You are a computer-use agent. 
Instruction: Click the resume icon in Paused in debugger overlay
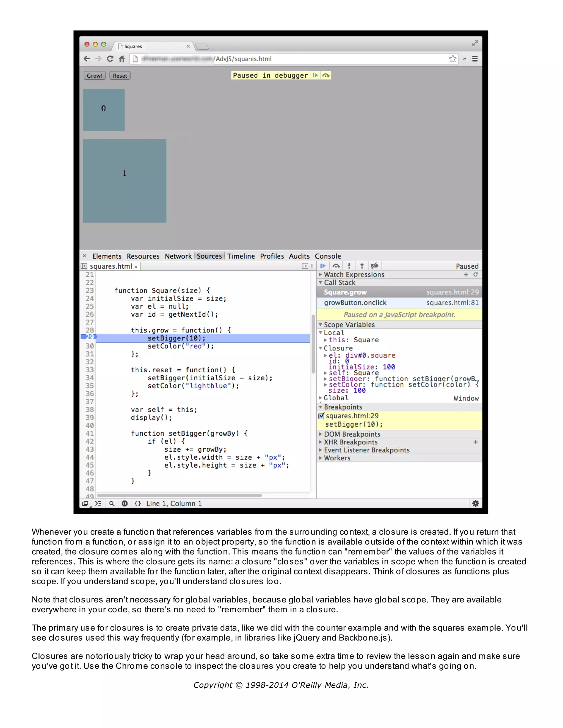tap(315, 75)
